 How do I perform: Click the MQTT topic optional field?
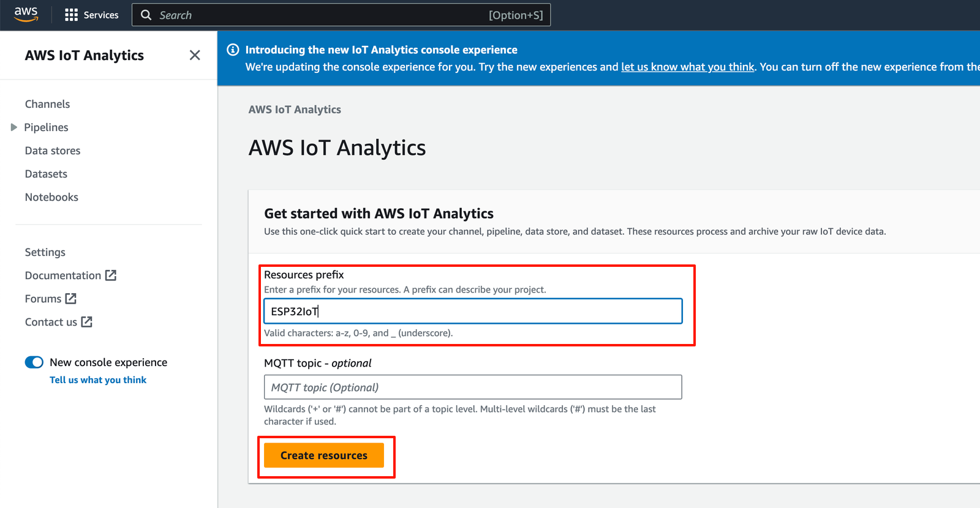473,387
